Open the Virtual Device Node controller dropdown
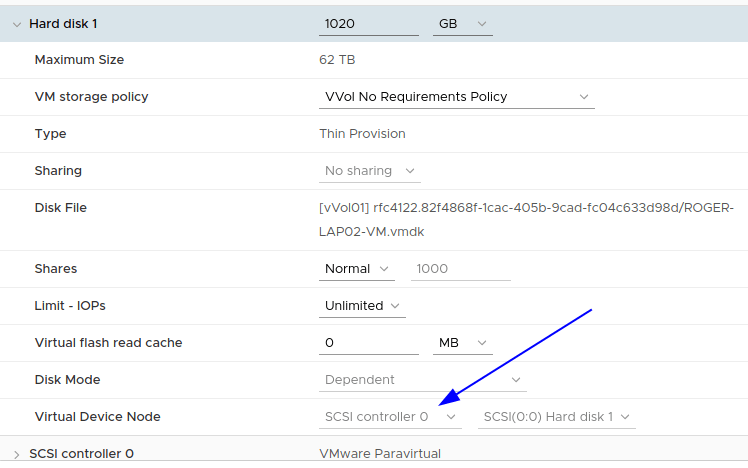 390,417
